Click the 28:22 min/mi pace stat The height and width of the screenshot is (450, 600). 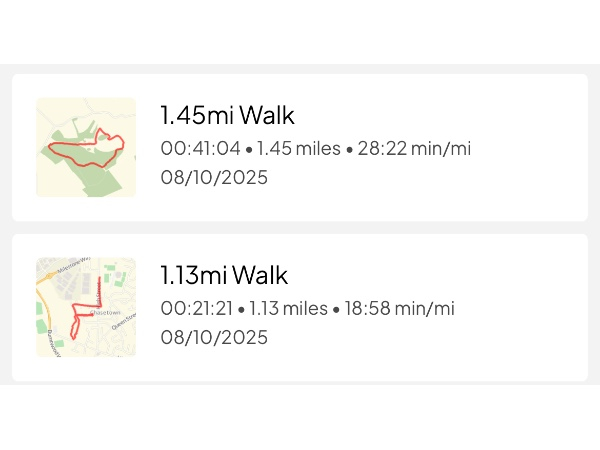click(414, 149)
